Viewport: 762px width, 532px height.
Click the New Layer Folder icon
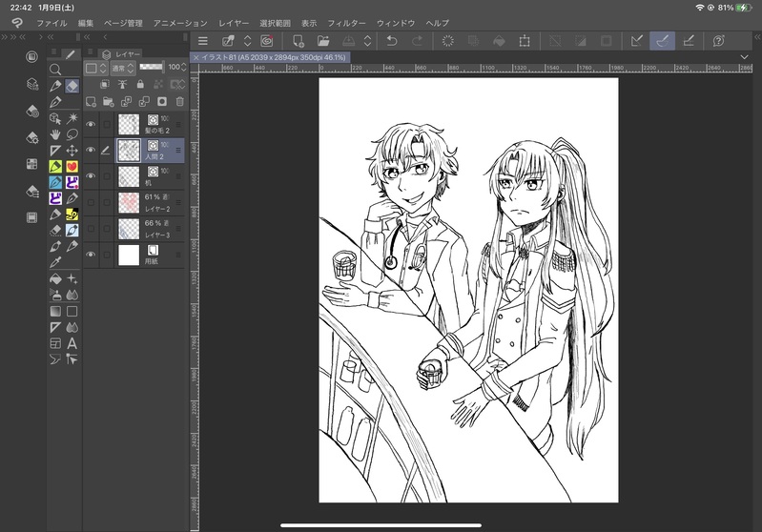(x=109, y=102)
